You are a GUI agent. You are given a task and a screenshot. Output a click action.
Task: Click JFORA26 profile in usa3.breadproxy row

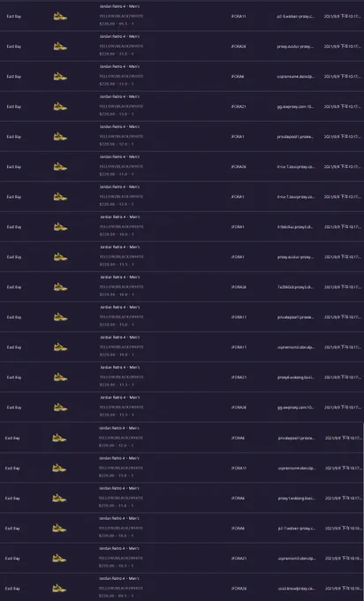point(239,589)
